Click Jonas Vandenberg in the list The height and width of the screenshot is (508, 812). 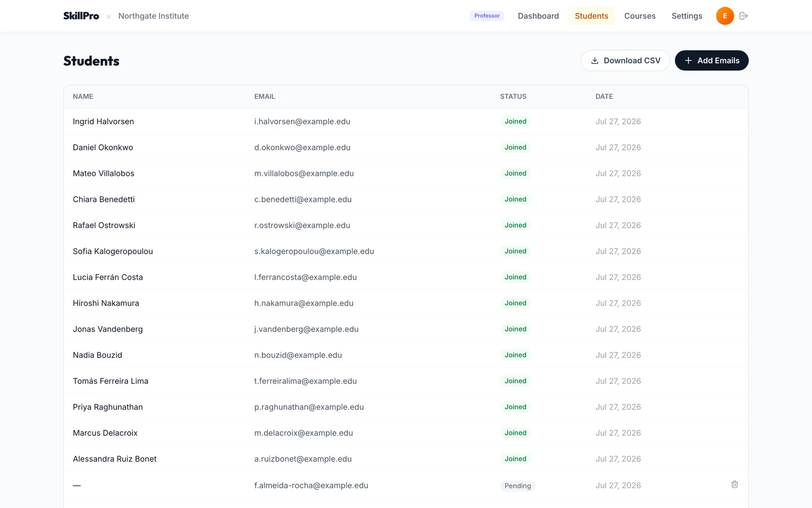point(108,329)
